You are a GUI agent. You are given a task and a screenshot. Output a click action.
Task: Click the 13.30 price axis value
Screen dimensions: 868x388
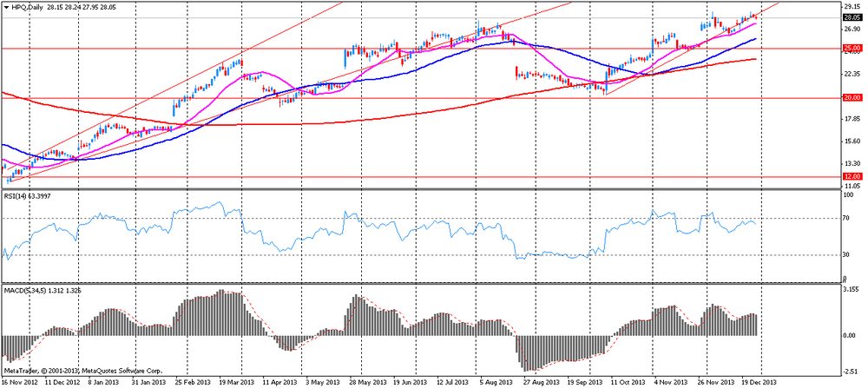[x=851, y=164]
